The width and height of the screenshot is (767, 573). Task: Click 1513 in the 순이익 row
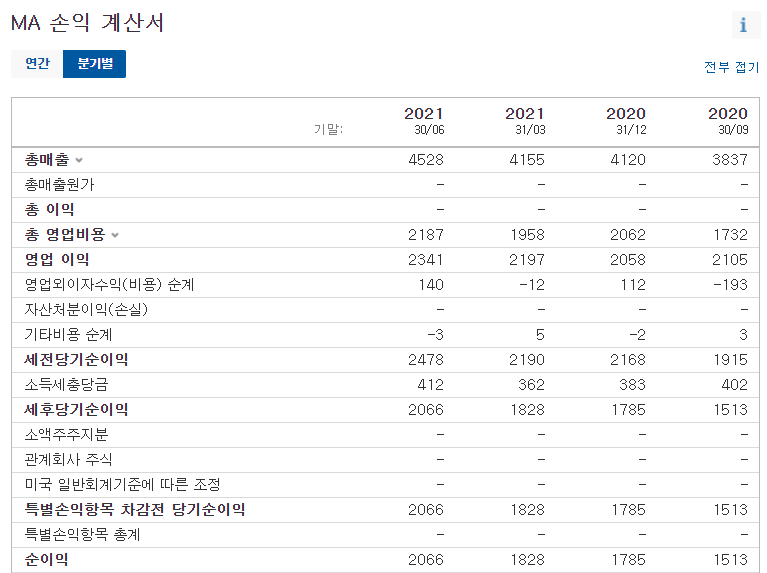click(730, 559)
